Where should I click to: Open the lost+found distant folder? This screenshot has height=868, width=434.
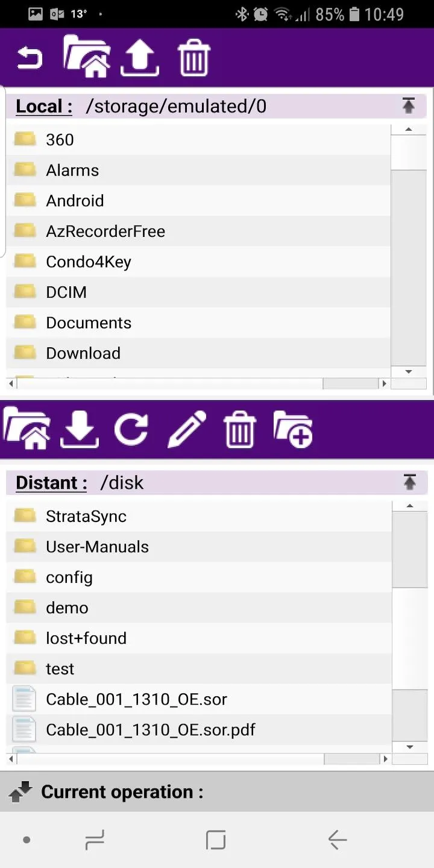tap(198, 638)
